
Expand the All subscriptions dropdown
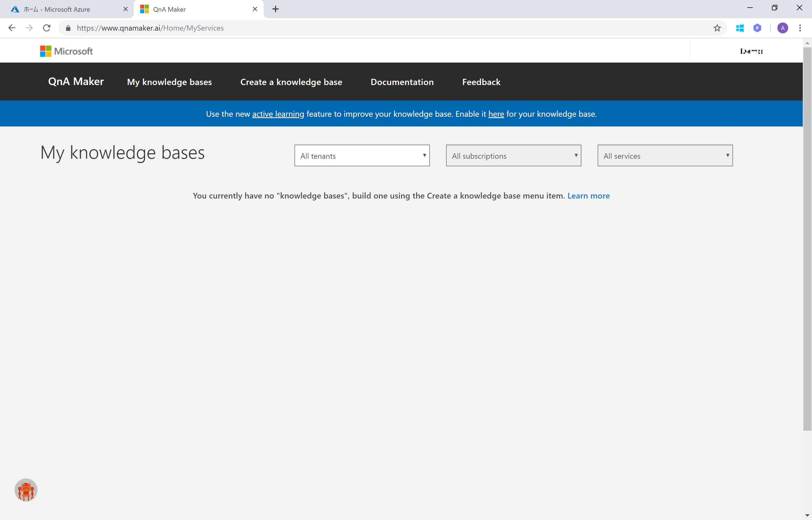[x=513, y=156]
